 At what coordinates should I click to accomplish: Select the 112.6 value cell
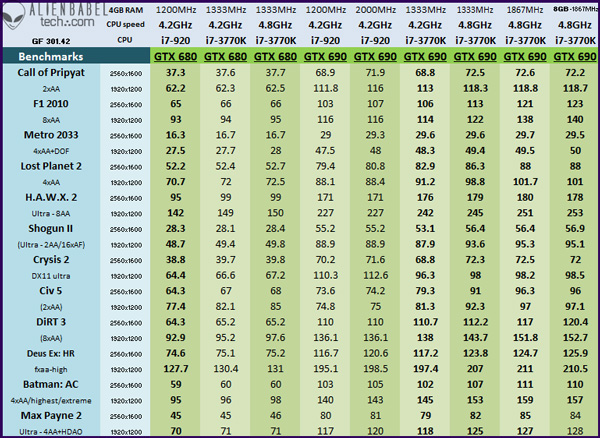point(375,275)
